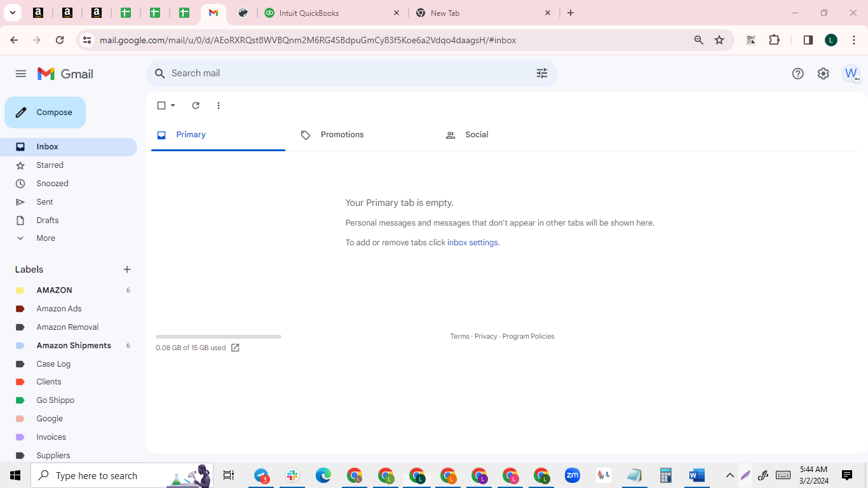Launch Slack from the taskbar
This screenshot has width=868, height=488.
tap(292, 475)
